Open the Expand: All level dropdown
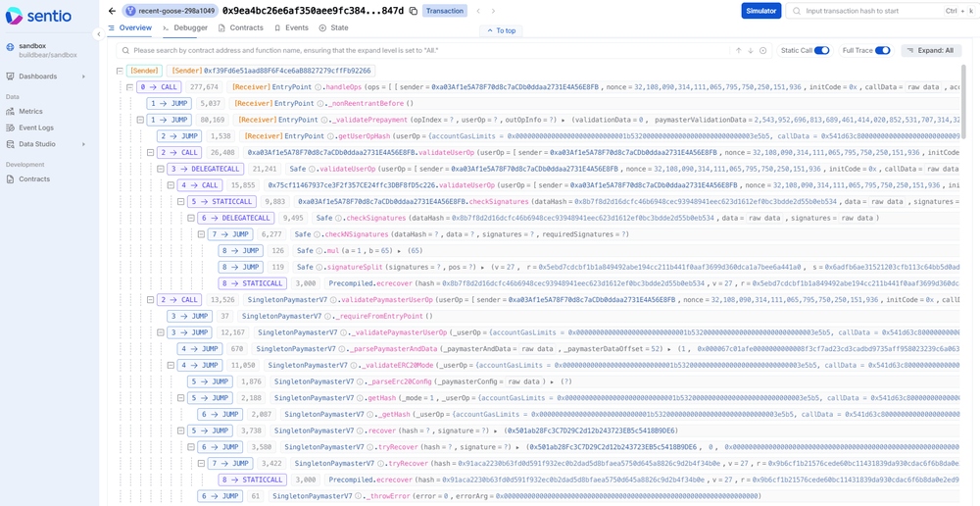 click(x=930, y=50)
